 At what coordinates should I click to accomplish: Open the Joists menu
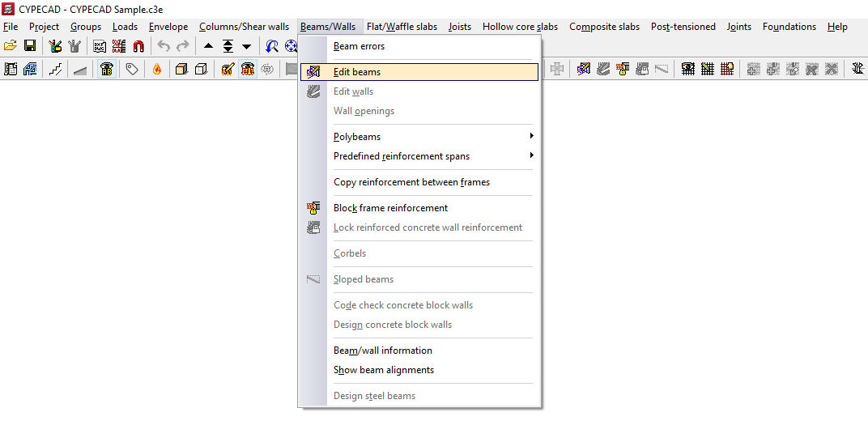pyautogui.click(x=460, y=27)
